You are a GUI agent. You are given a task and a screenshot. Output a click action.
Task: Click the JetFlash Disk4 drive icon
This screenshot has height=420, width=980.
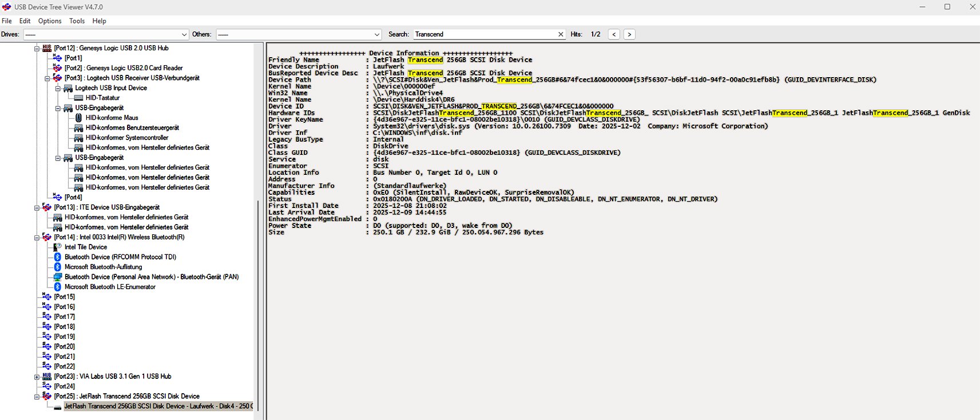pos(57,407)
